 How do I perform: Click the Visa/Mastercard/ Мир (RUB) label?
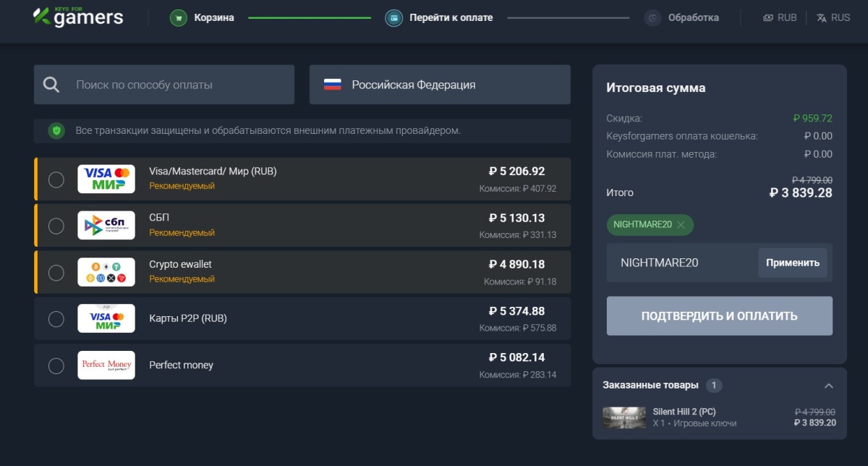point(213,171)
